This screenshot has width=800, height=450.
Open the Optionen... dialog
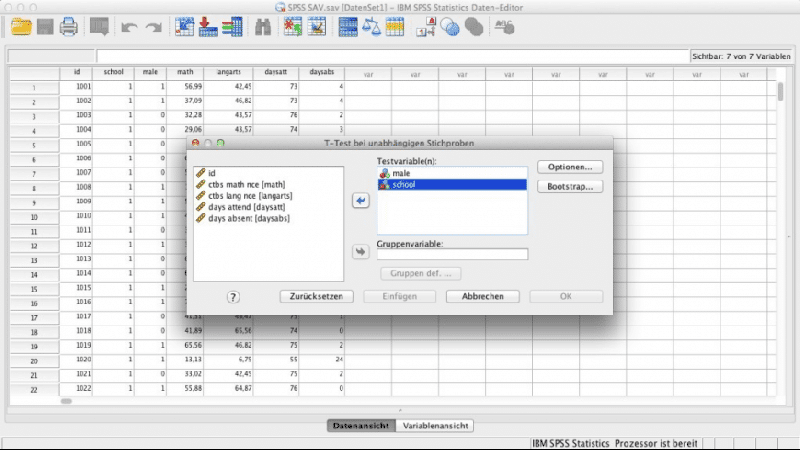[x=570, y=166]
